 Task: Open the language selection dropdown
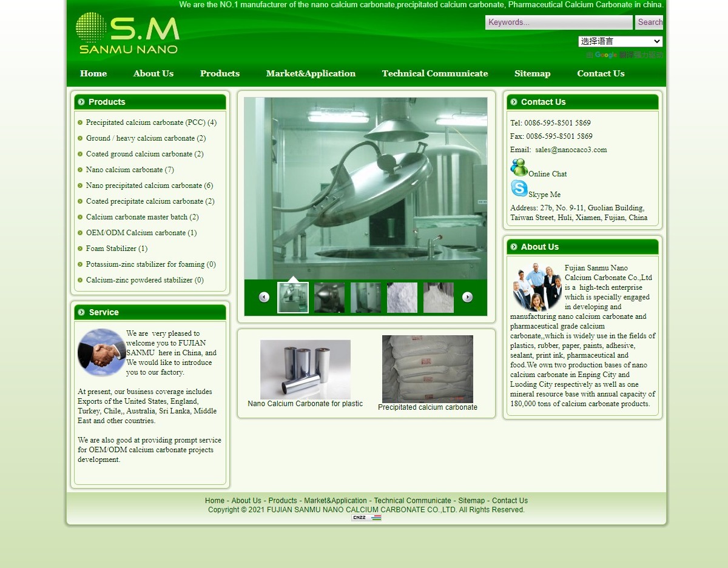click(x=620, y=41)
